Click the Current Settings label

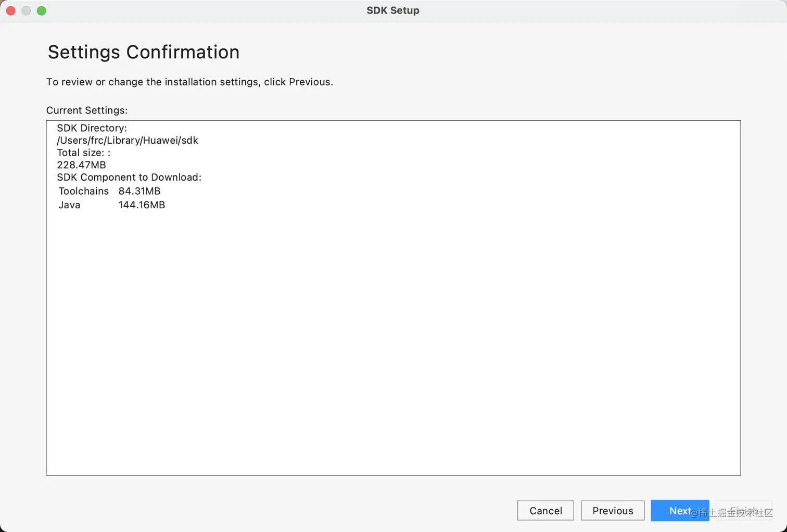[x=87, y=110]
